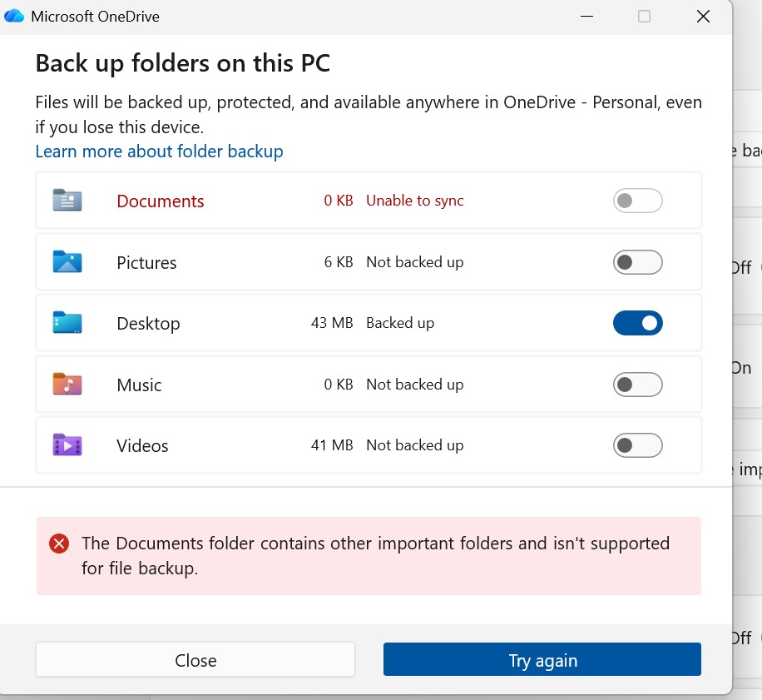Enable backup for Videos folder

637,445
